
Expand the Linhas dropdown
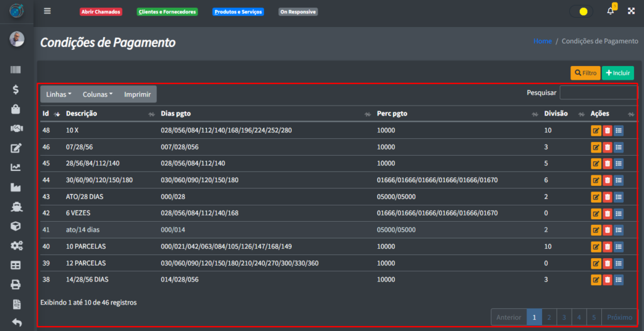[58, 94]
